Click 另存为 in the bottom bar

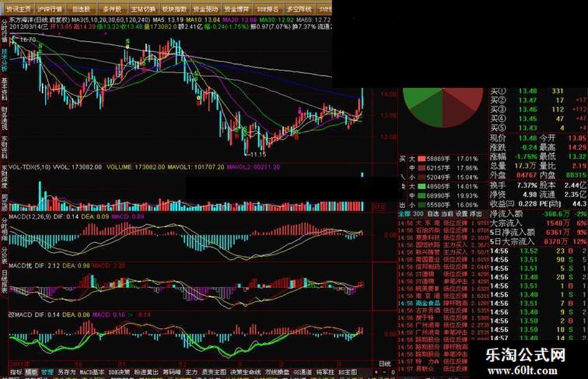(67, 372)
